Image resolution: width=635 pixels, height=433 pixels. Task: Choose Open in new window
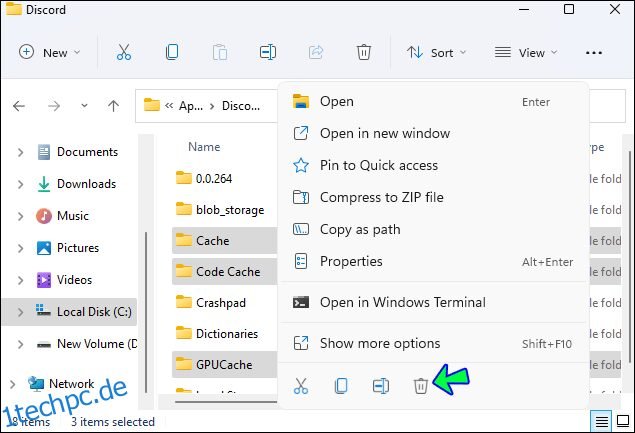[x=433, y=133]
